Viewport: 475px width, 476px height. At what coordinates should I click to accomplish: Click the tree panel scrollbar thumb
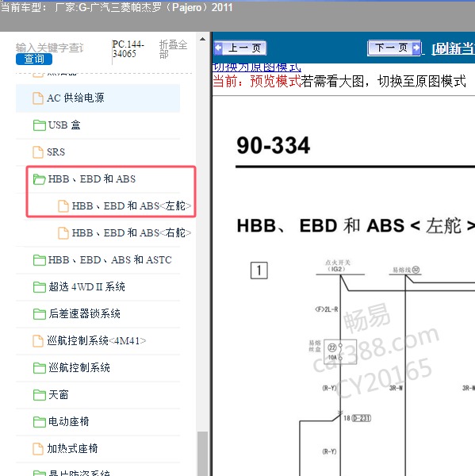[202, 454]
